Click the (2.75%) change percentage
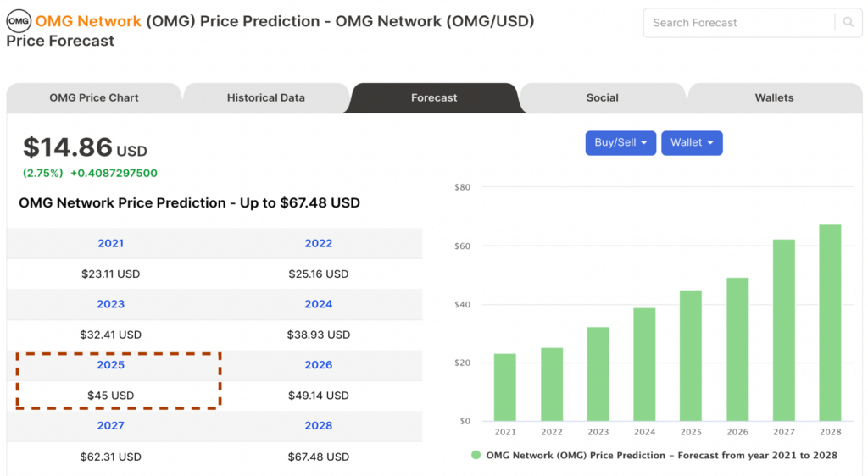The width and height of the screenshot is (868, 476). point(42,173)
